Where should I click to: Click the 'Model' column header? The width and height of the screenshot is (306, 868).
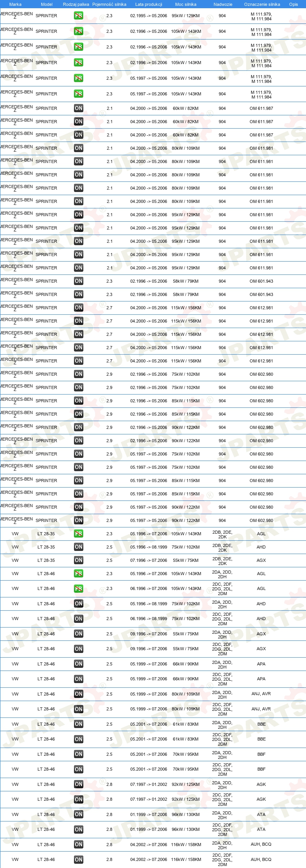pos(47,4)
